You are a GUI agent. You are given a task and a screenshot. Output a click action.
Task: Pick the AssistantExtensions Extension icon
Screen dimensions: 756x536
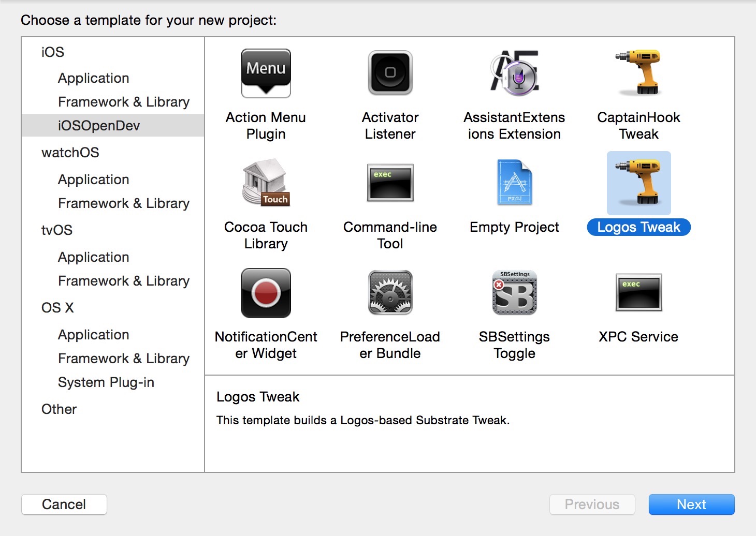515,73
